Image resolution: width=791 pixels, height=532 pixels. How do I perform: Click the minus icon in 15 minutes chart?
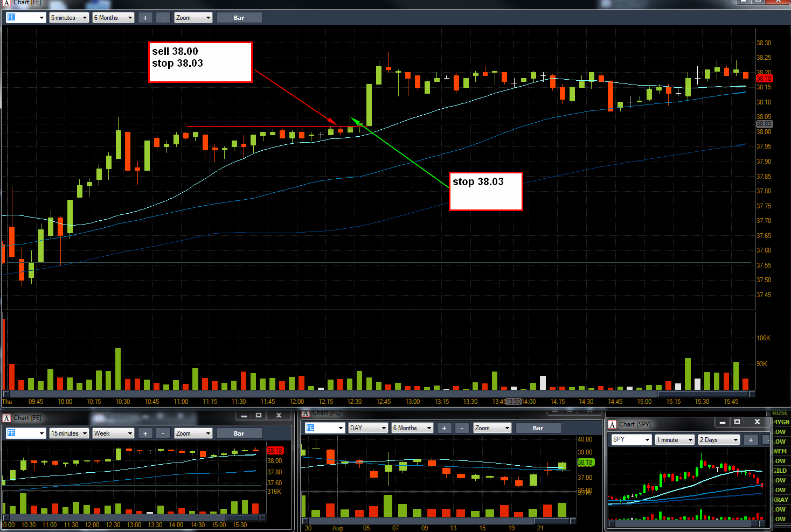[163, 433]
